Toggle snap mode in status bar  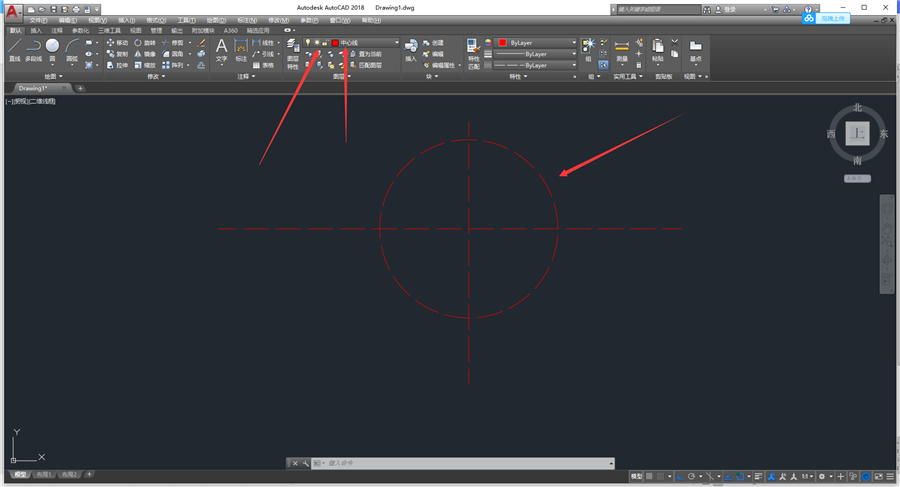pyautogui.click(x=661, y=476)
